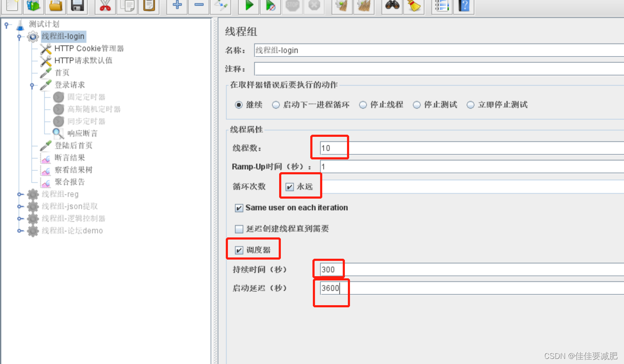Click the 名称 name input field
This screenshot has height=364, width=624.
click(x=439, y=50)
